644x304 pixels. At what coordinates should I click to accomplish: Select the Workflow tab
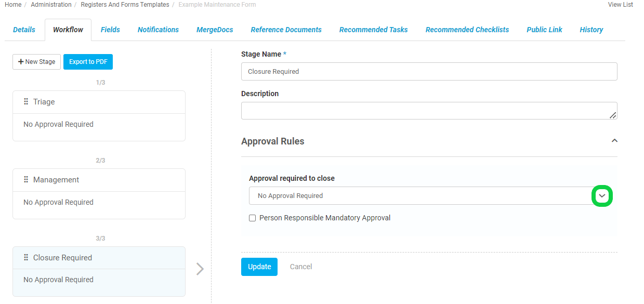pyautogui.click(x=68, y=30)
